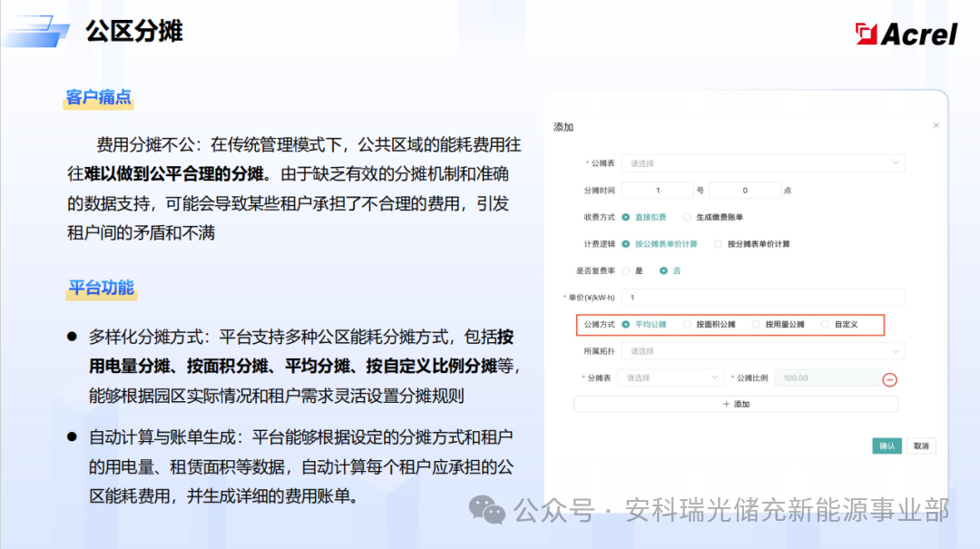Remove the 分摊表 row with the red minus icon
Image resolution: width=980 pixels, height=549 pixels.
890,379
